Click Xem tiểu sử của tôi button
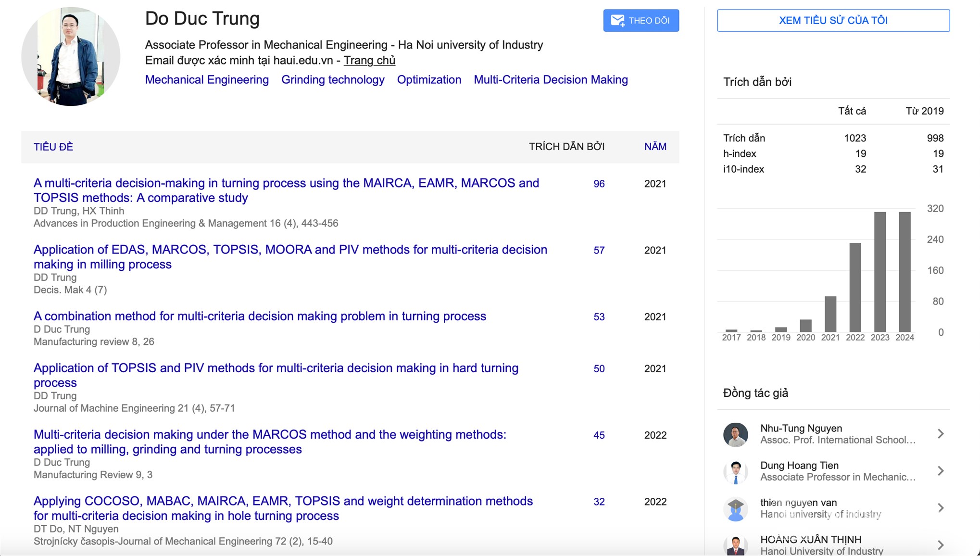 point(833,21)
